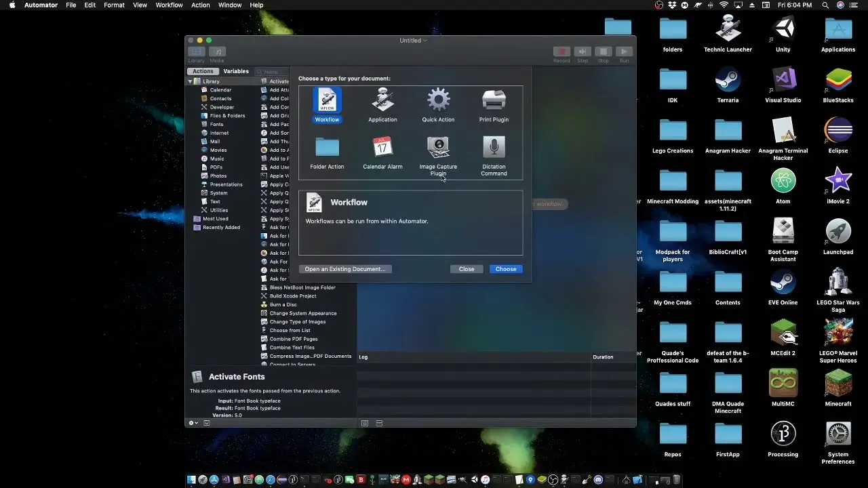Select the Calendar Alarm document type
Image resolution: width=868 pixels, height=488 pixels.
382,149
